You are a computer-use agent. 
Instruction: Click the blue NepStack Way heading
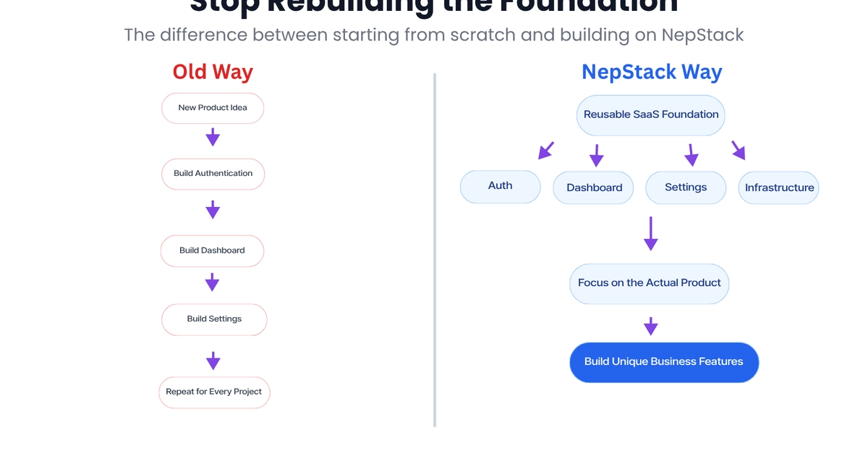652,72
